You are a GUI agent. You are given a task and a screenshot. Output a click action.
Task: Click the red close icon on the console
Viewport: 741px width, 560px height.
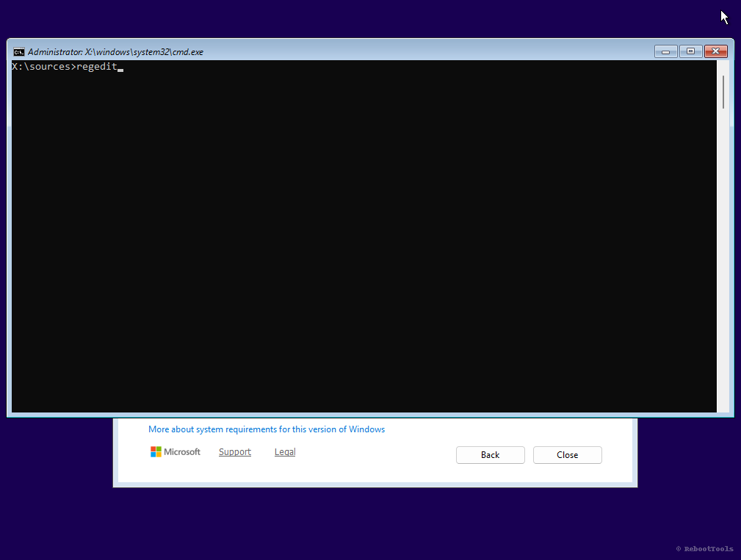coord(715,51)
